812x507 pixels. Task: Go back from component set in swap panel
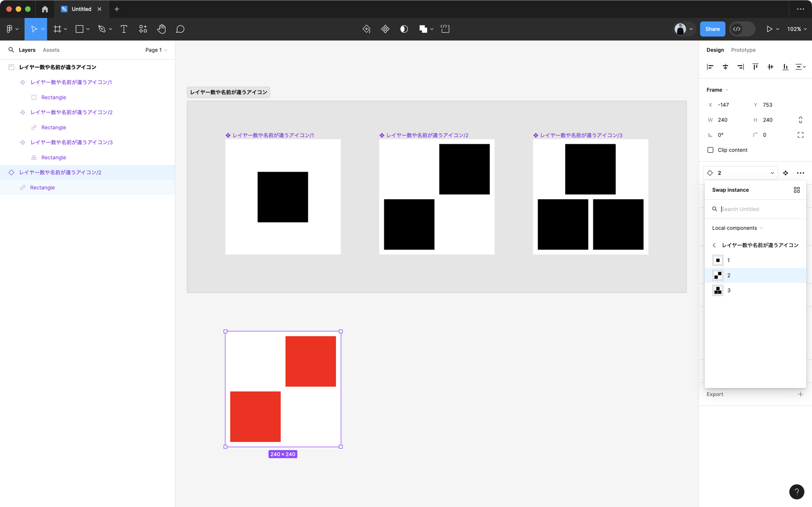[714, 245]
